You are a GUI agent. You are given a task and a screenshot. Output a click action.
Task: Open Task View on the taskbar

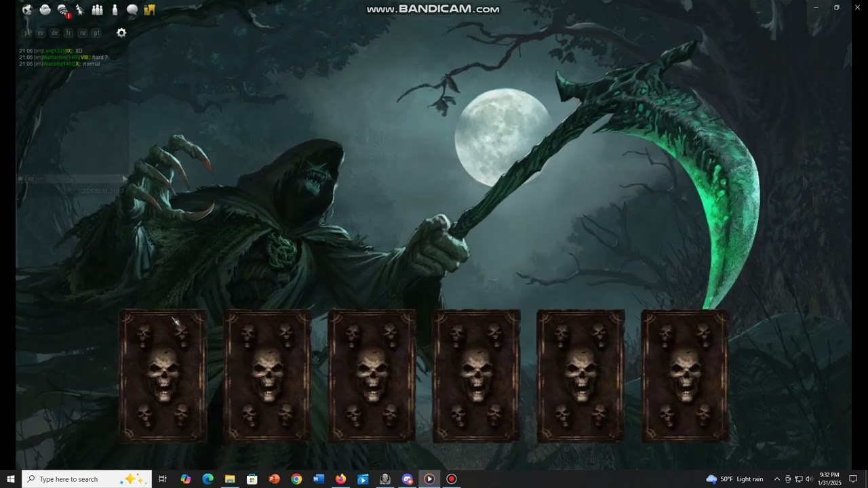pos(163,479)
